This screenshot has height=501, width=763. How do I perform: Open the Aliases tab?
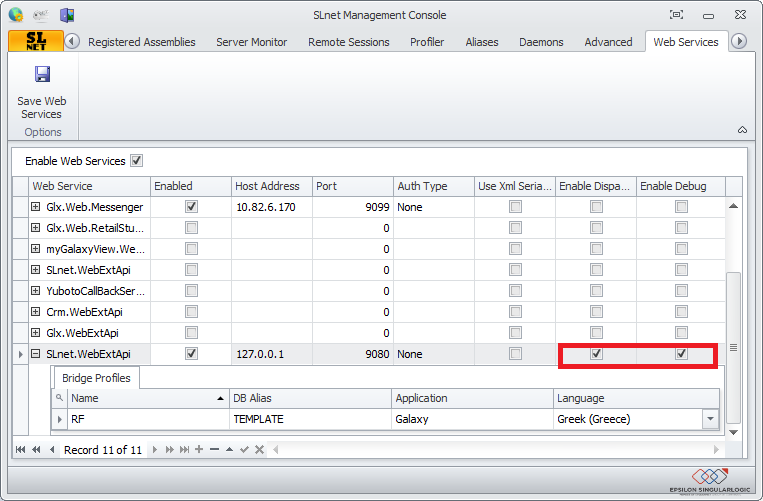tap(482, 42)
